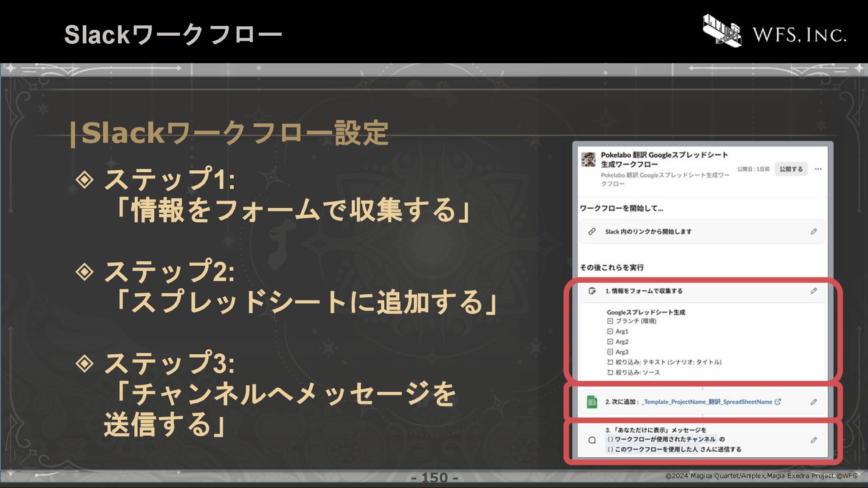The image size is (868, 488).
Task: Click the workflow avatar icon beside Pokelabo title
Action: pyautogui.click(x=588, y=160)
